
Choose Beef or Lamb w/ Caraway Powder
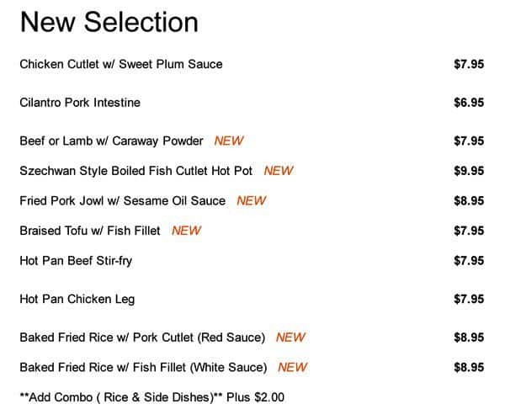coord(111,141)
